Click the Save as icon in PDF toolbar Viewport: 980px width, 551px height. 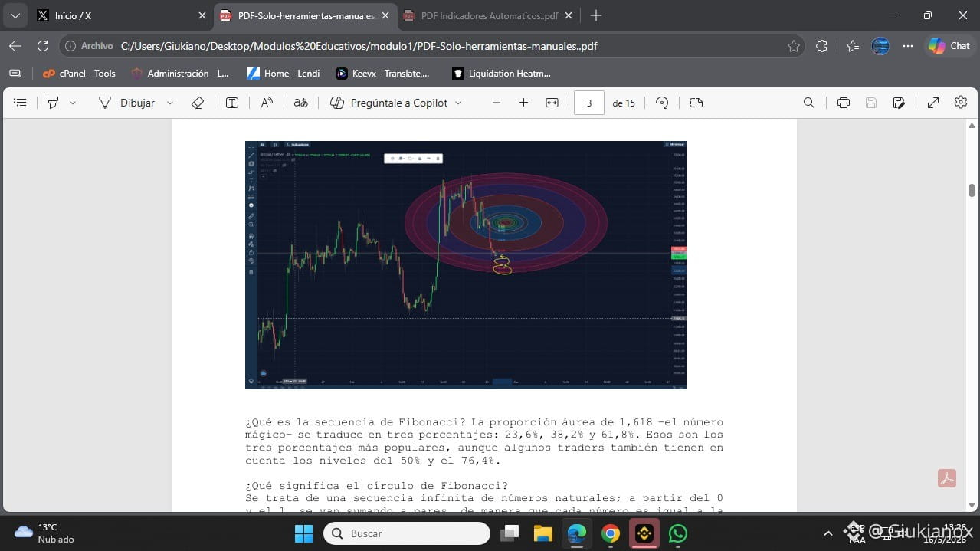point(899,103)
